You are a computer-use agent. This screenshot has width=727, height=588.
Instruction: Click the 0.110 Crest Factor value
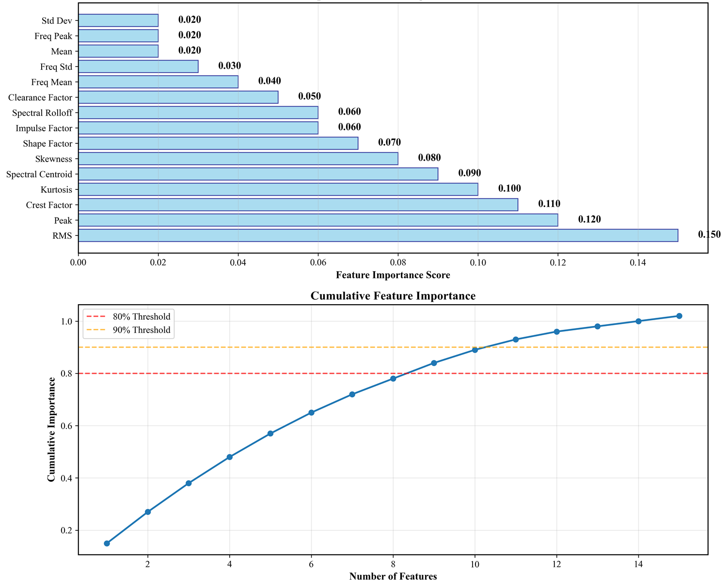tap(549, 204)
